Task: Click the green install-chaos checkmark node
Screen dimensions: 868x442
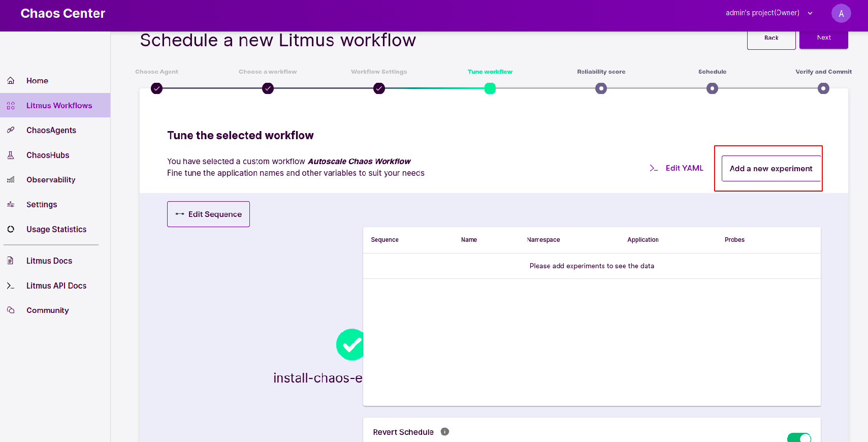Action: point(350,344)
